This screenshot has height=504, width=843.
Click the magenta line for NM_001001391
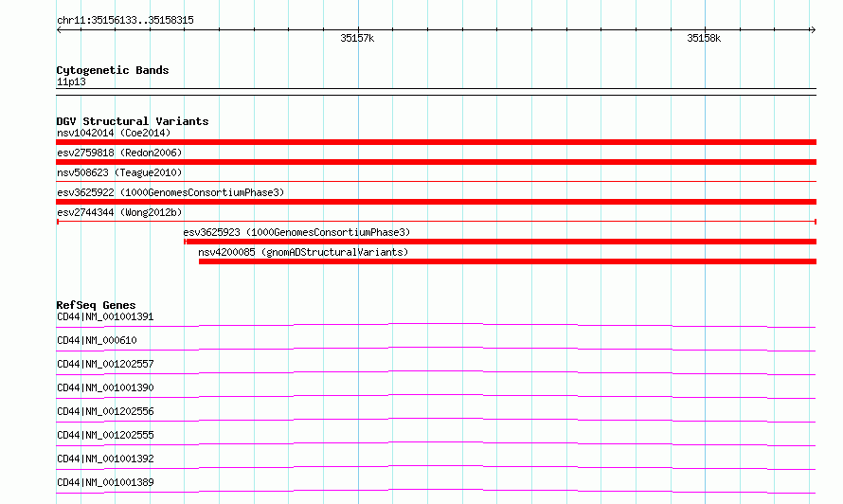click(436, 326)
